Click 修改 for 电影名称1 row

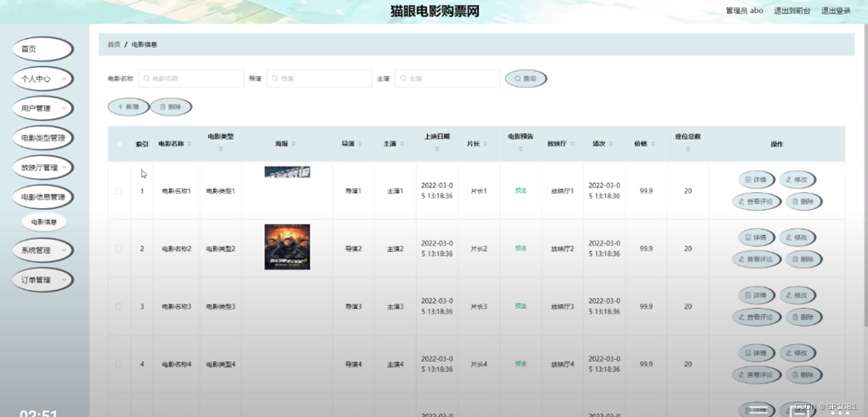pos(798,180)
